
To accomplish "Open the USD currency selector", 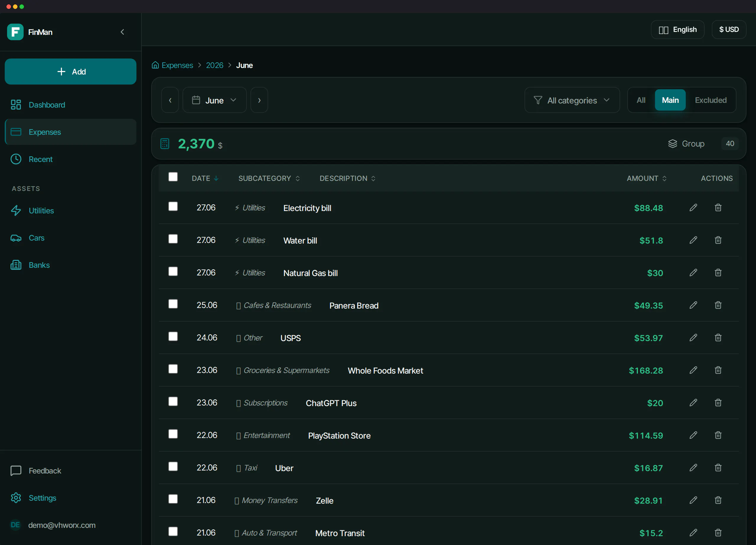I will 729,30.
